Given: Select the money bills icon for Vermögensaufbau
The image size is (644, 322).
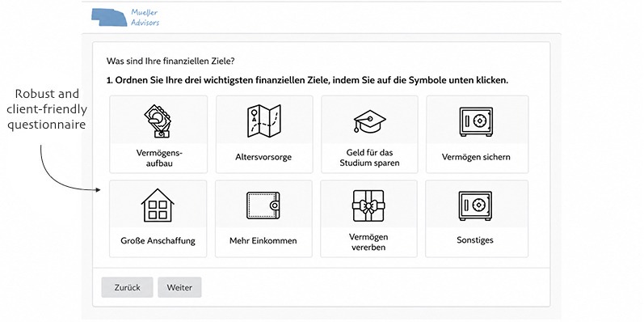Looking at the screenshot, I should (x=158, y=121).
